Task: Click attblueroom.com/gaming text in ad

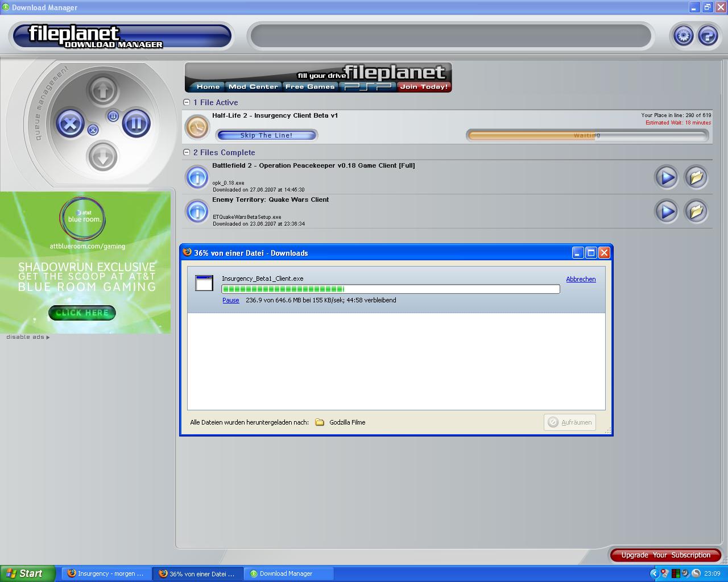Action: (88, 246)
